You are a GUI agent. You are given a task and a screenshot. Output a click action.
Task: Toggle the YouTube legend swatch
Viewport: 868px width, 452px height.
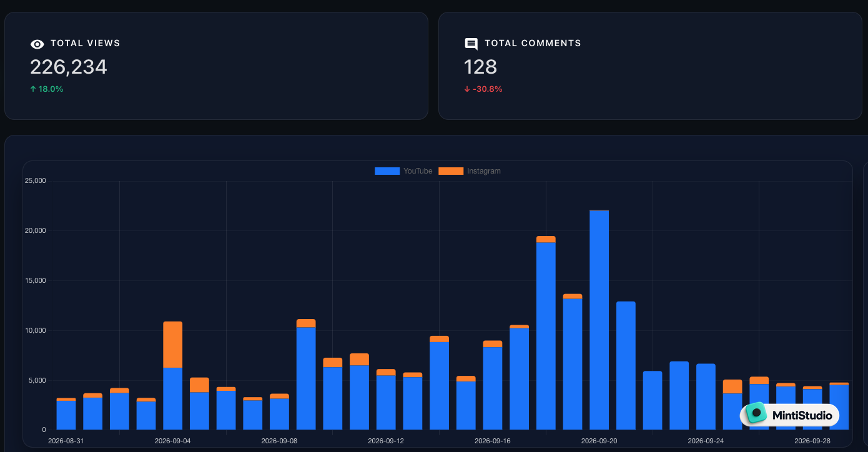(387, 171)
